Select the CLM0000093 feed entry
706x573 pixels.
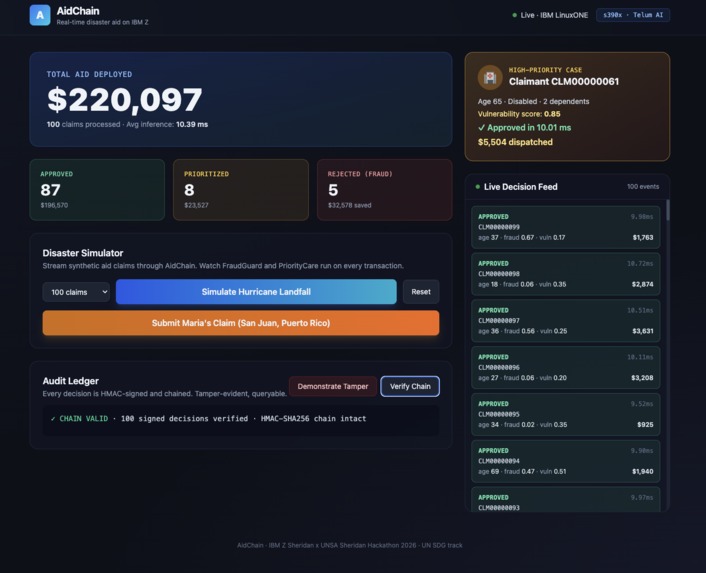[x=566, y=500]
